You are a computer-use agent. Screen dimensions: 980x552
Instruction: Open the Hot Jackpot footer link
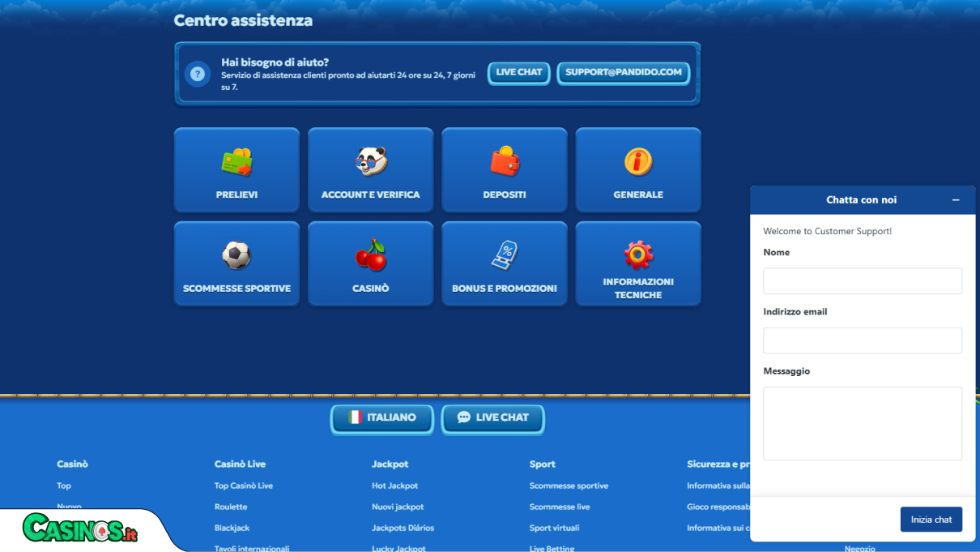395,486
